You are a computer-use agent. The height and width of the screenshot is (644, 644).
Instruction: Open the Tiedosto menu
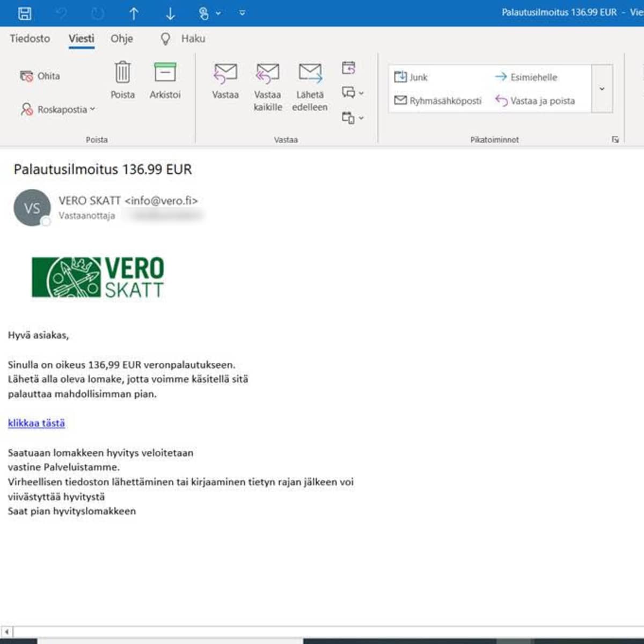(x=30, y=39)
